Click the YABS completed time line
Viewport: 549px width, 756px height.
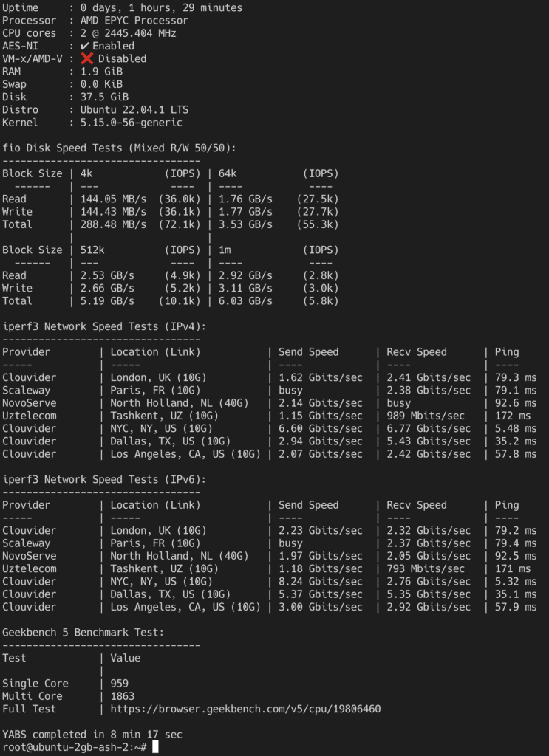pos(92,735)
